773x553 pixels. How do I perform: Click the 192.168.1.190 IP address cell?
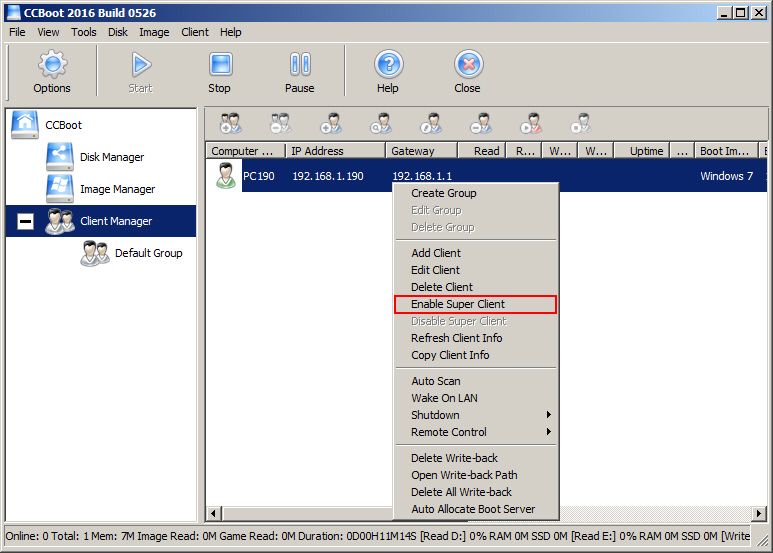(328, 176)
